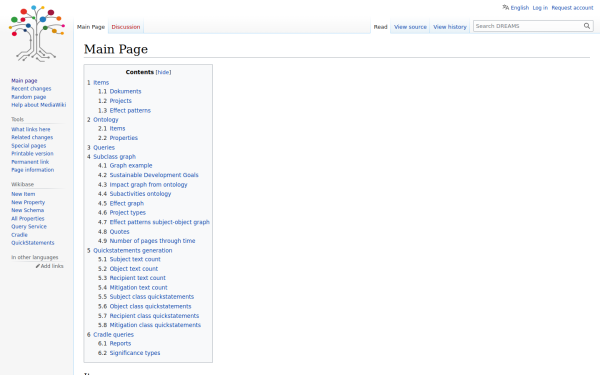Jump to section 6 Cradle queries
Image resolution: width=600 pixels, height=375 pixels.
(x=113, y=335)
